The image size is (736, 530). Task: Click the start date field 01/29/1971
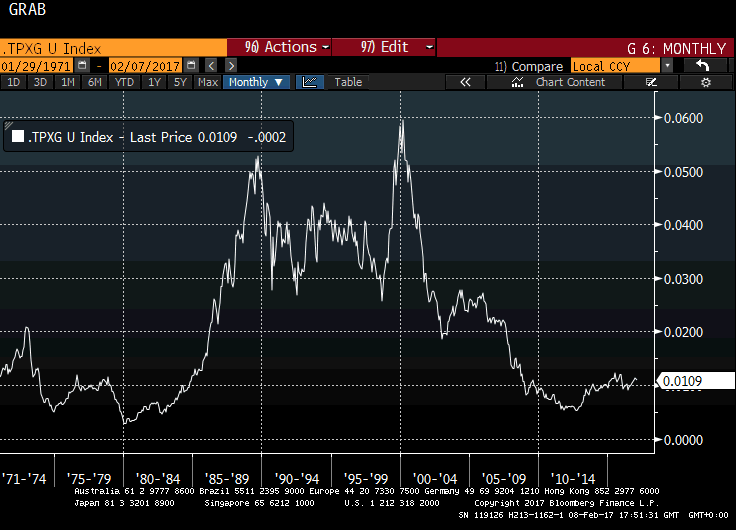(36, 66)
